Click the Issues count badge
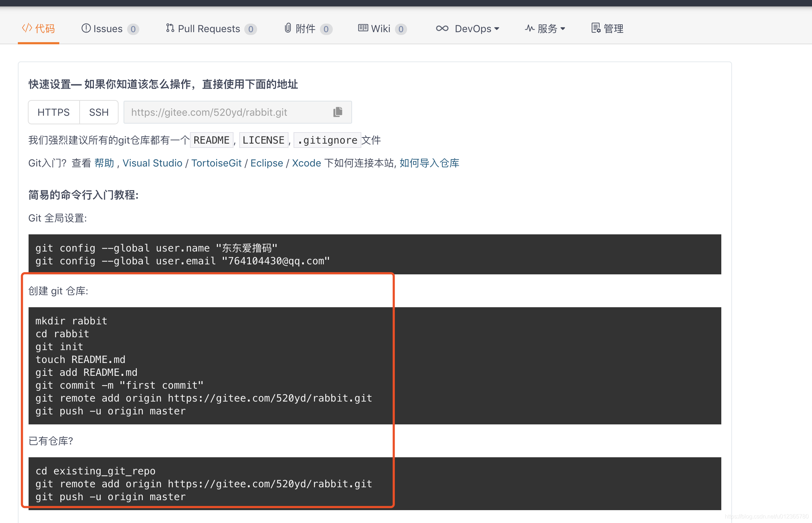 133,29
